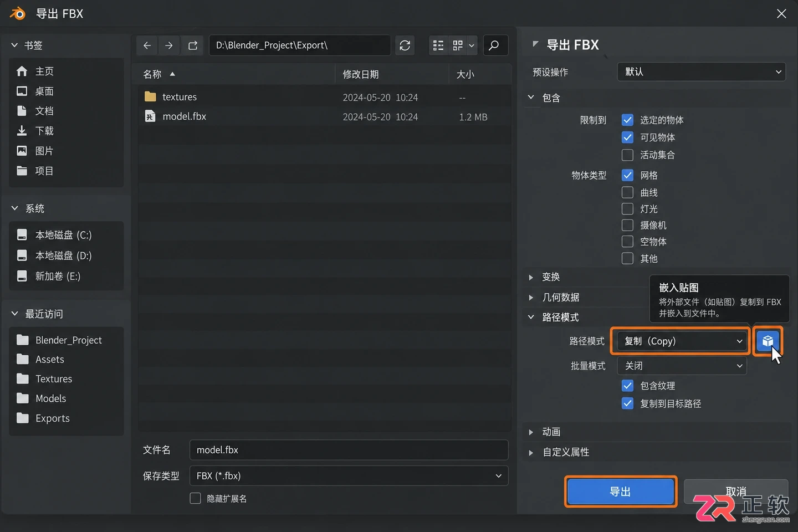Switch to vertical list display mode
Viewport: 798px width, 532px height.
438,45
